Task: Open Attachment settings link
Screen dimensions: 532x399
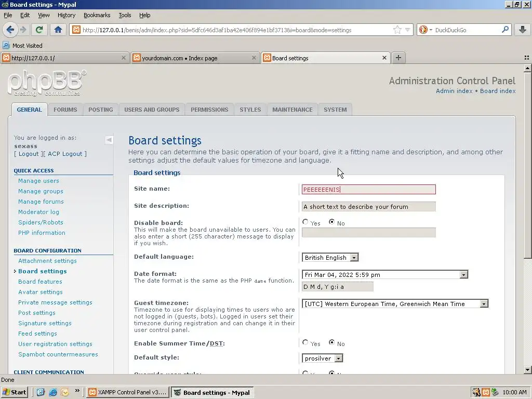Action: point(47,261)
